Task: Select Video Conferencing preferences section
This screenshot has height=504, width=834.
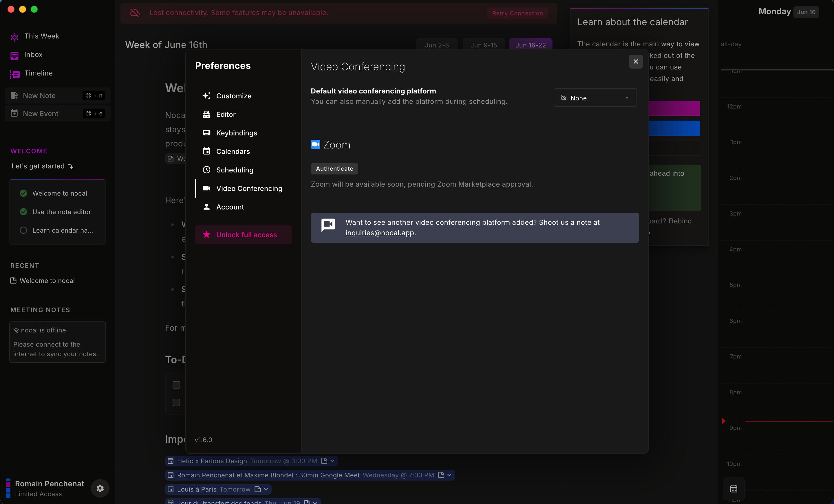Action: tap(243, 188)
